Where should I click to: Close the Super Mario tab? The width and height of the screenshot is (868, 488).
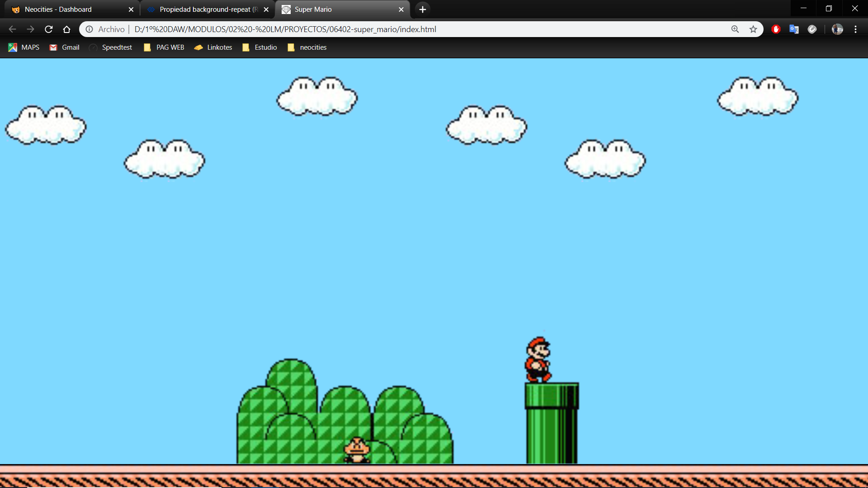401,9
